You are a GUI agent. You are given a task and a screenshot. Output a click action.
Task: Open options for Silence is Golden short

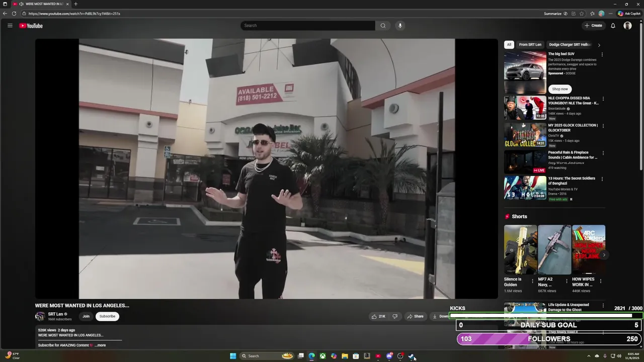[x=532, y=281]
